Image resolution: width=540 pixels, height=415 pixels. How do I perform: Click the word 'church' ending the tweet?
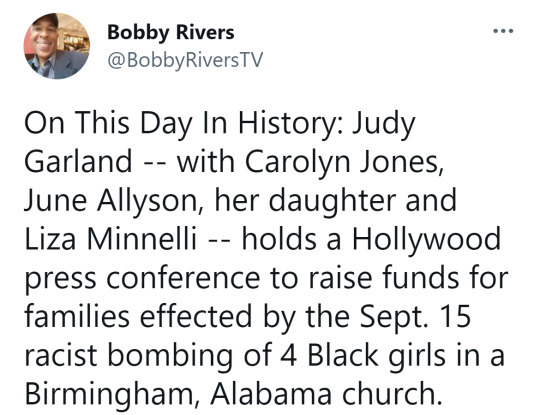pos(390,393)
